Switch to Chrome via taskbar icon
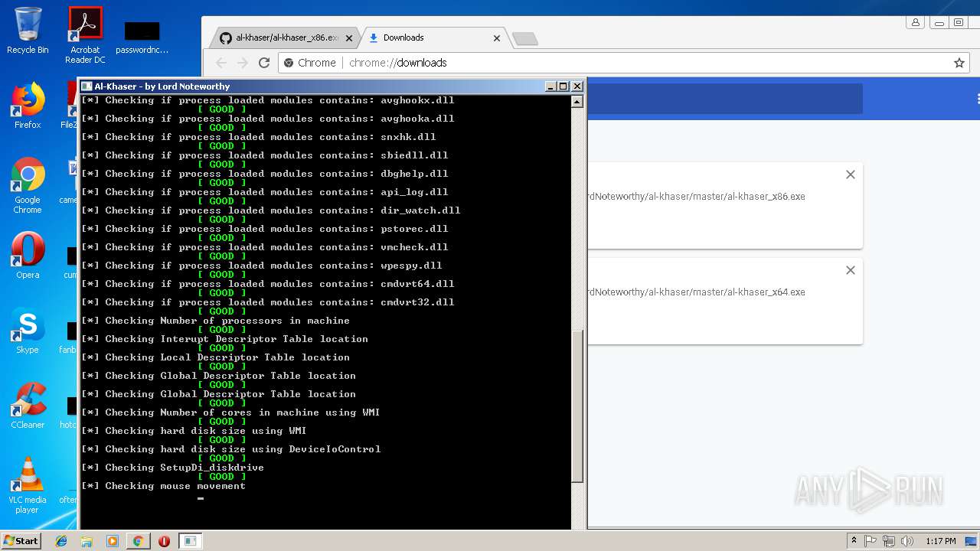 138,541
